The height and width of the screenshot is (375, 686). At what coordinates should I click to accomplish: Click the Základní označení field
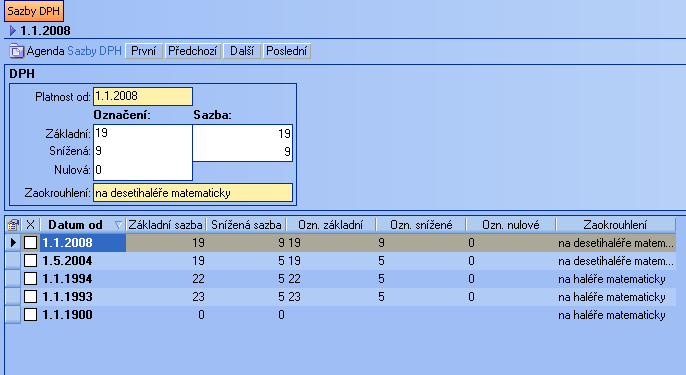143,133
